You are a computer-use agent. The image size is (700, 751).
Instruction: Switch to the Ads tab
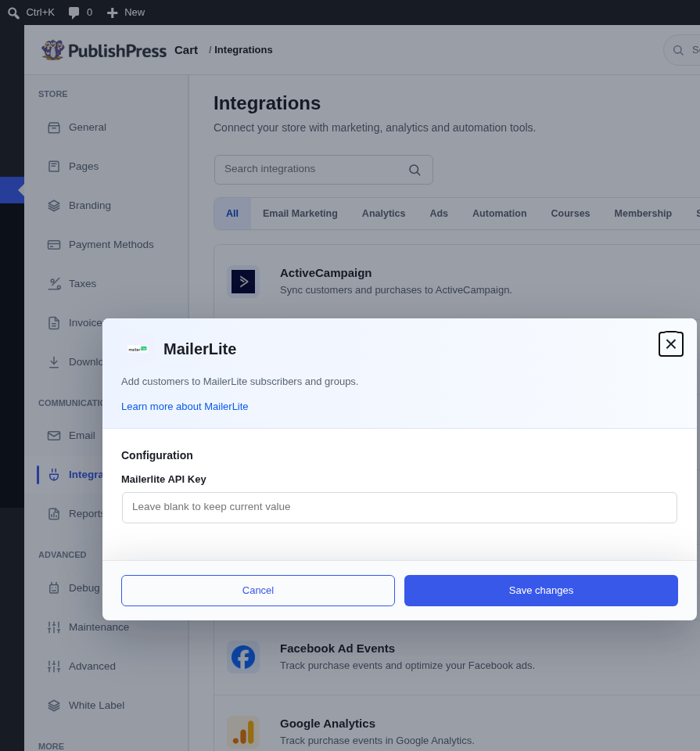[439, 214]
